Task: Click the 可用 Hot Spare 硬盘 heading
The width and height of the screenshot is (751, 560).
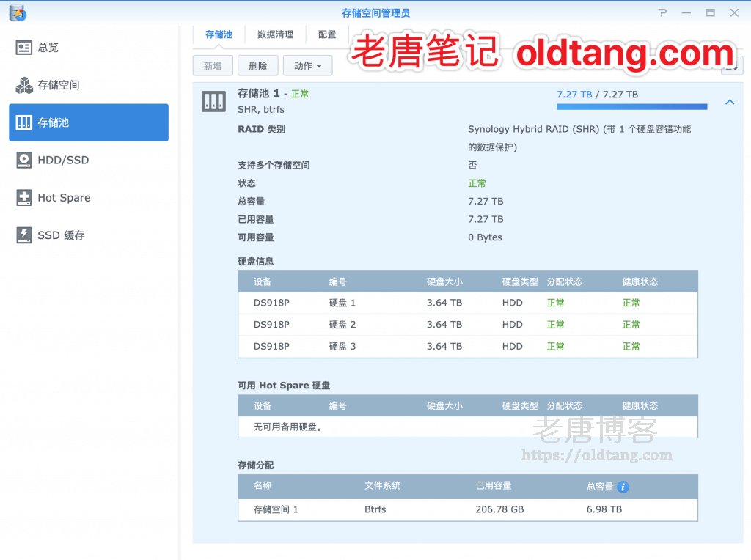Action: [x=284, y=386]
